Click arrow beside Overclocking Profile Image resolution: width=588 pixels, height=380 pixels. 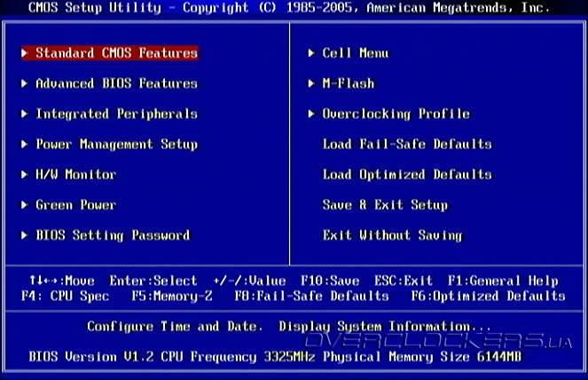coord(311,114)
